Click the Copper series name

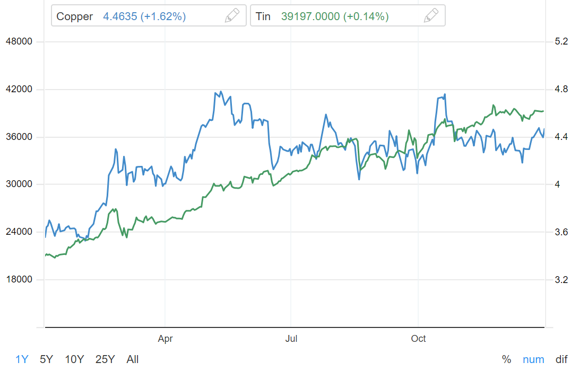[x=75, y=16]
